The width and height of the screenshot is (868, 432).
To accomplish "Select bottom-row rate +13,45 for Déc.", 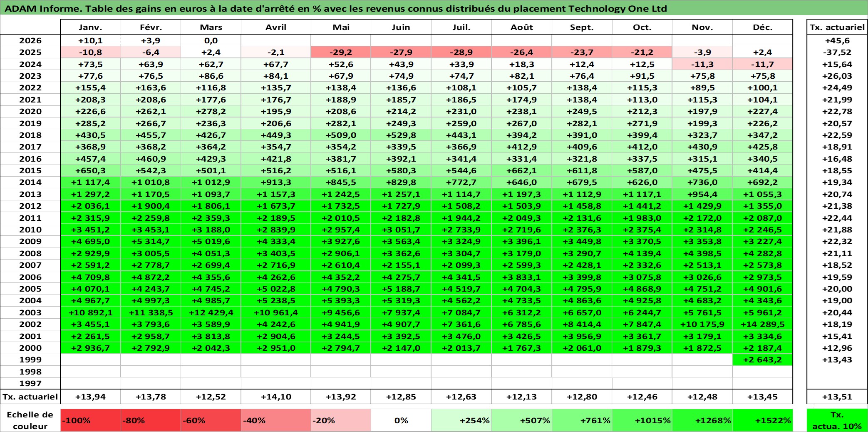I will tap(762, 397).
